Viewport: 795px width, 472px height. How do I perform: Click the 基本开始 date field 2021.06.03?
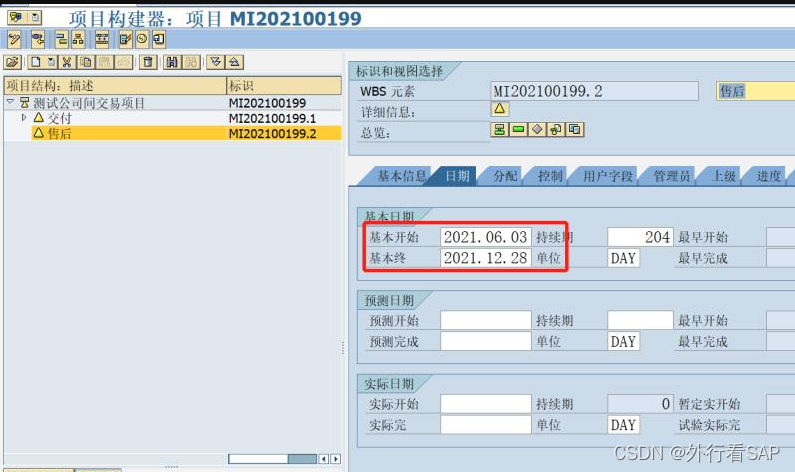coord(486,237)
